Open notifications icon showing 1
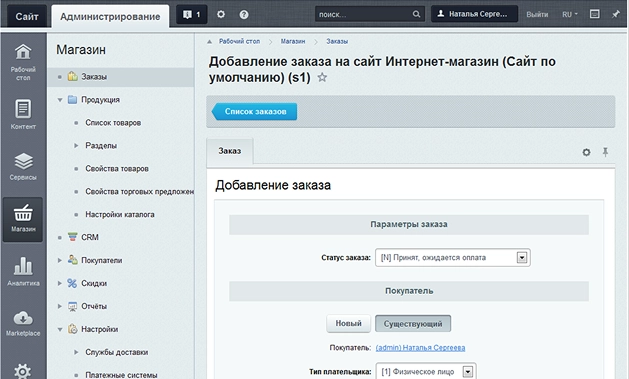Screen dimensions: 629x379 point(192,14)
